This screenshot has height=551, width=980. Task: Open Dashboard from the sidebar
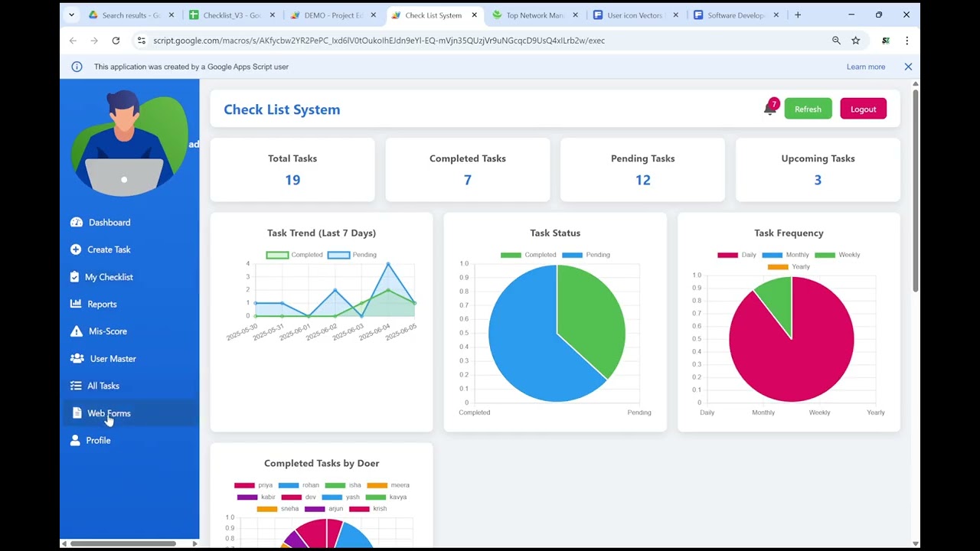(x=100, y=223)
